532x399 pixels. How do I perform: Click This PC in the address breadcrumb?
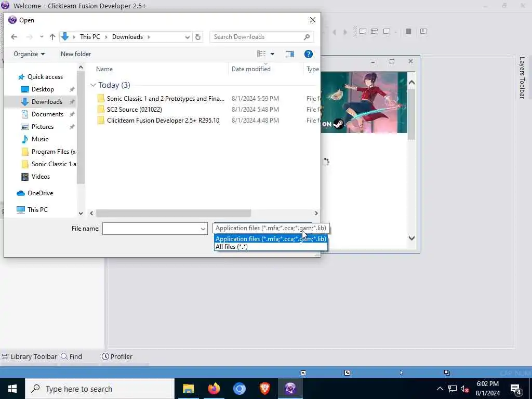point(90,37)
